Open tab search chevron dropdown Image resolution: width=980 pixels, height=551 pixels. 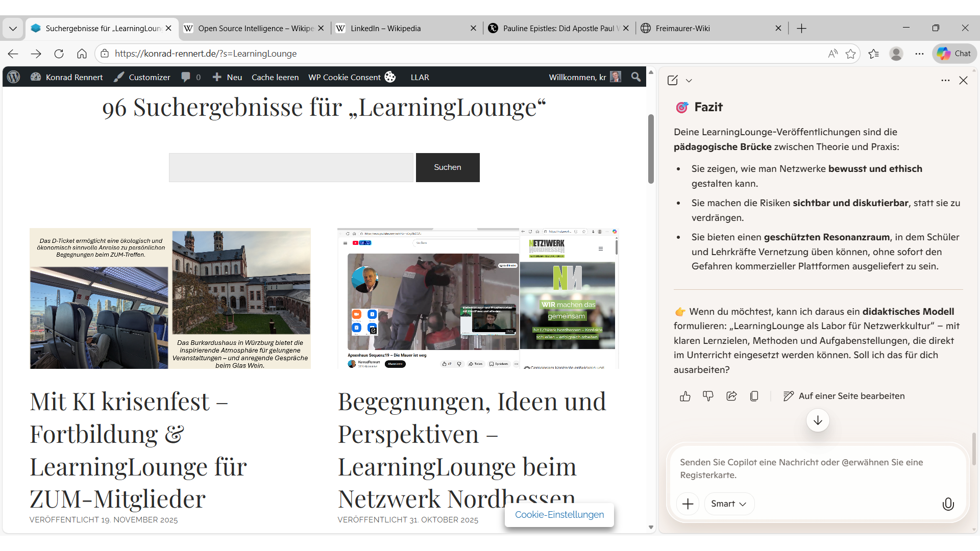click(x=13, y=29)
